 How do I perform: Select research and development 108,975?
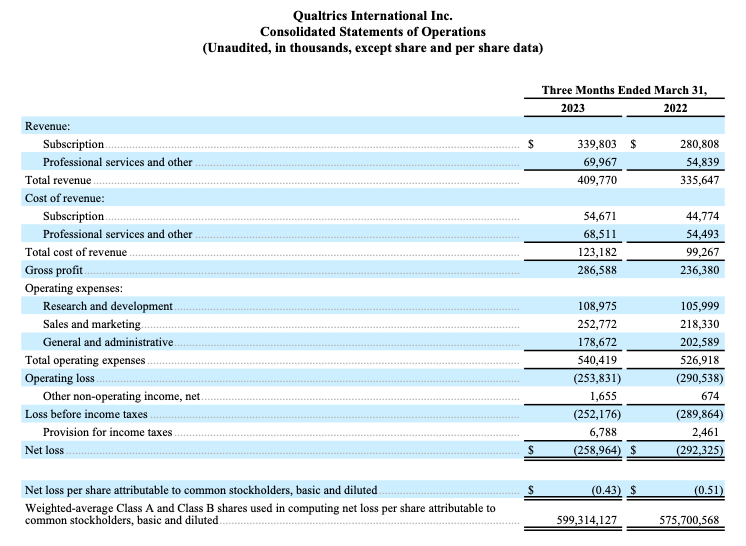click(597, 306)
